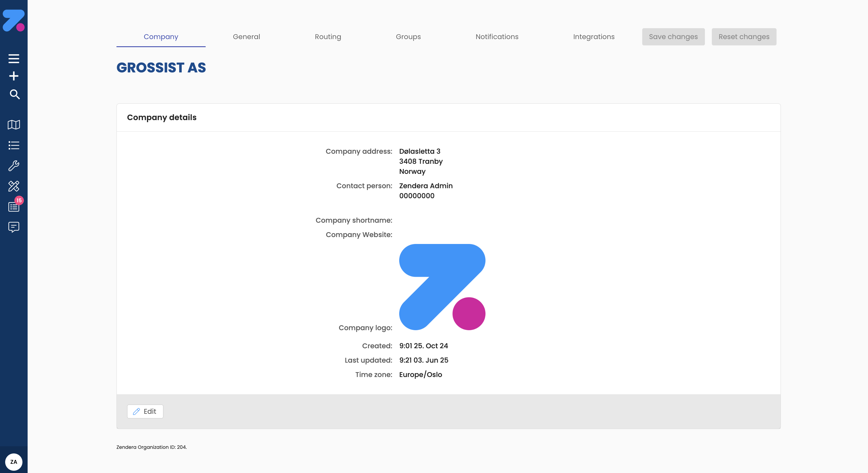Image resolution: width=868 pixels, height=473 pixels.
Task: Go to the Notifications tab
Action: tap(497, 37)
